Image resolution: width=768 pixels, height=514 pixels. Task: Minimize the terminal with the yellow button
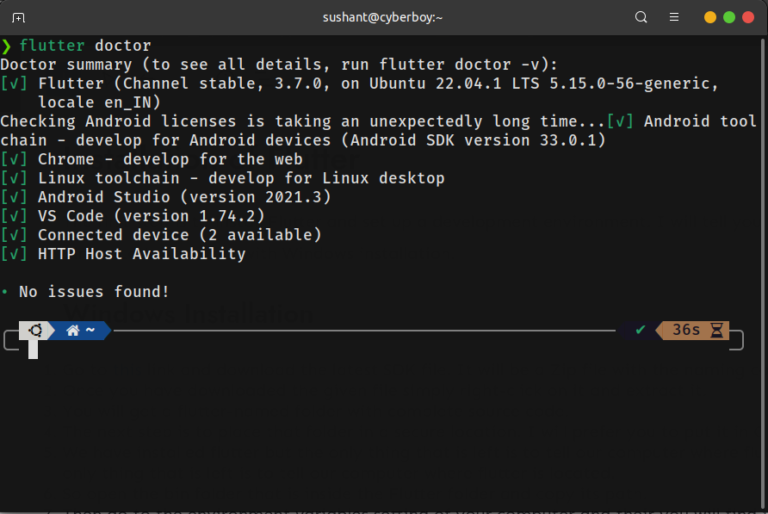[710, 18]
